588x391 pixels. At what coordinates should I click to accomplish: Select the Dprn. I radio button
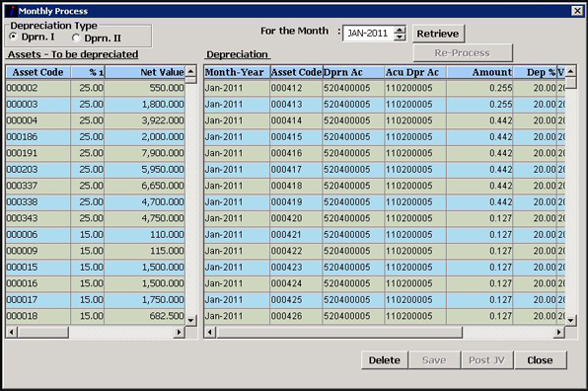click(14, 37)
